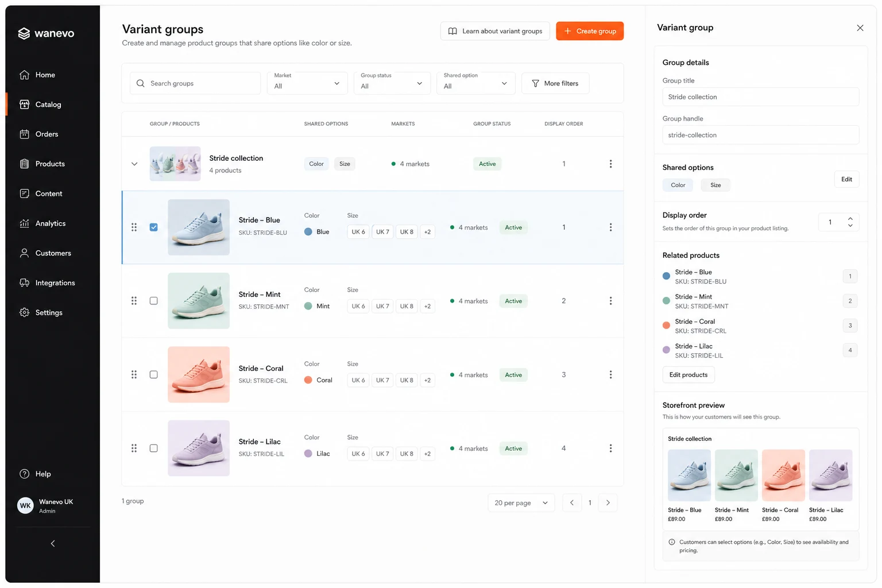The width and height of the screenshot is (882, 588).
Task: Collapse the sidebar with the arrow icon
Action: [x=53, y=543]
